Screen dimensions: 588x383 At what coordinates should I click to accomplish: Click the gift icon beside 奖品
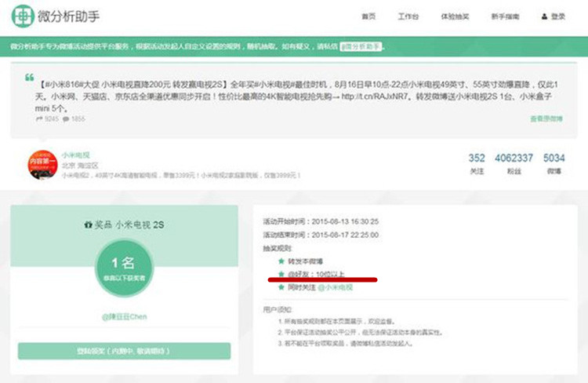pyautogui.click(x=88, y=225)
